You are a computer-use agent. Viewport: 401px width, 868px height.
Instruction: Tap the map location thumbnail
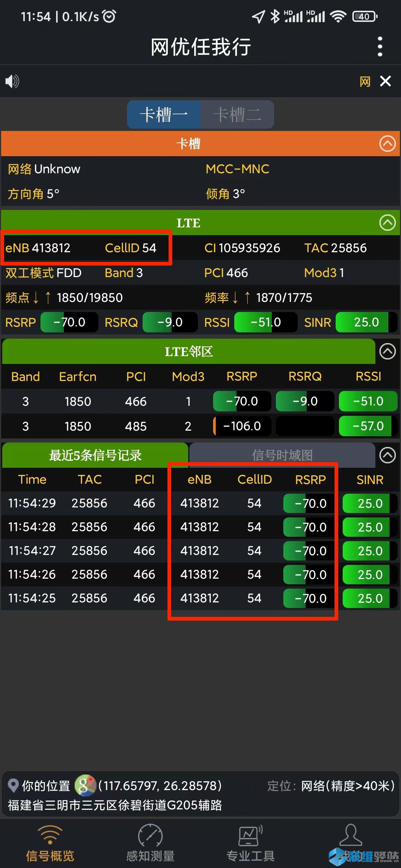(x=85, y=785)
